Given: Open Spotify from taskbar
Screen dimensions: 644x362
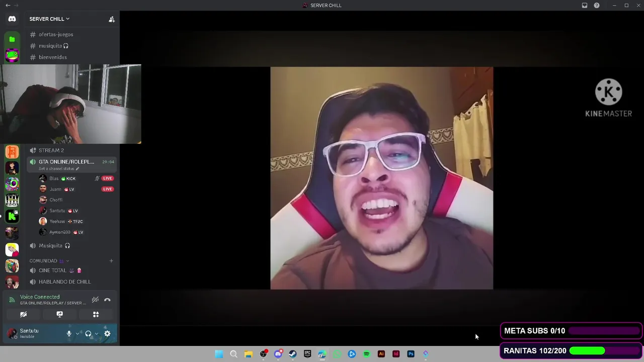Looking at the screenshot, I should 366,354.
